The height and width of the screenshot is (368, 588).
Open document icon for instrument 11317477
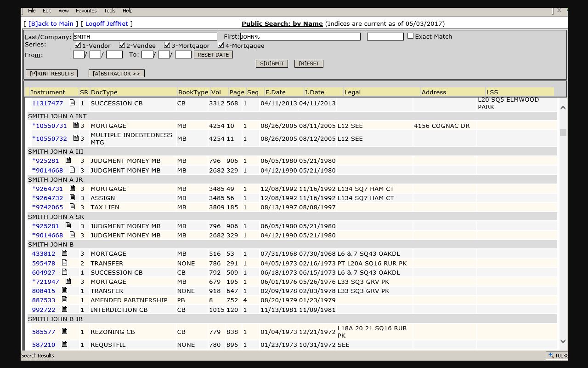click(x=72, y=103)
